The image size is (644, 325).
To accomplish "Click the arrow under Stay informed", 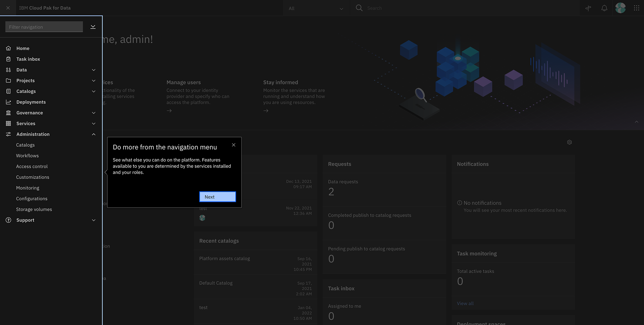I will click(266, 111).
